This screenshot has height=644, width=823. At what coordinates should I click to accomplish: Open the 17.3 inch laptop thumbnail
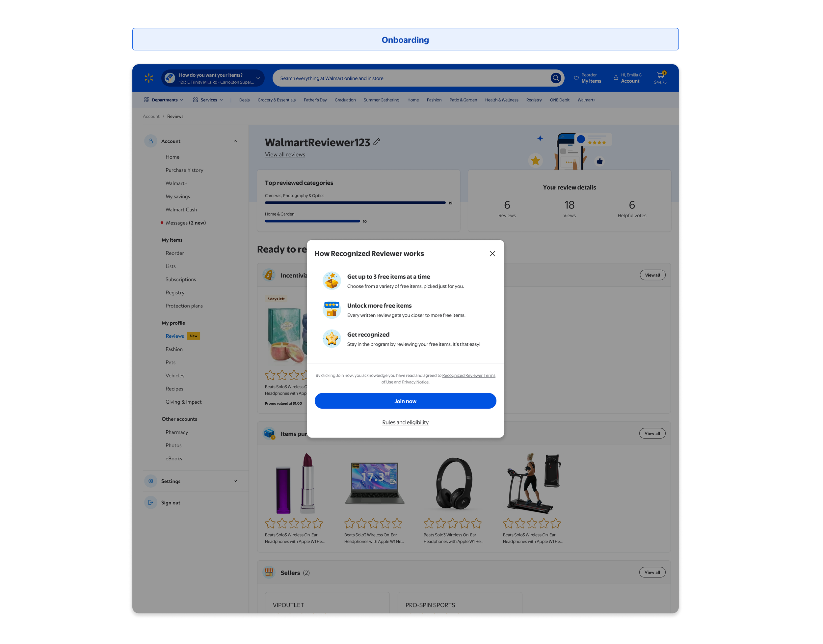[374, 483]
